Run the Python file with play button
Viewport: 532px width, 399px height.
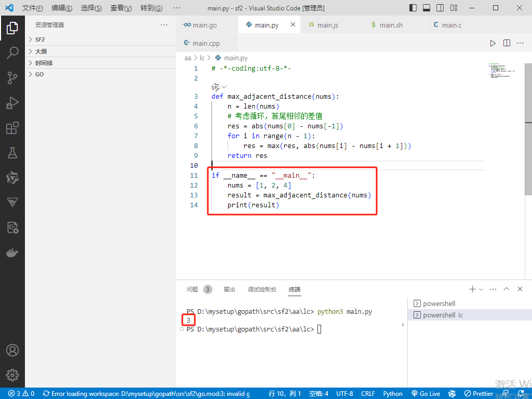(x=493, y=43)
